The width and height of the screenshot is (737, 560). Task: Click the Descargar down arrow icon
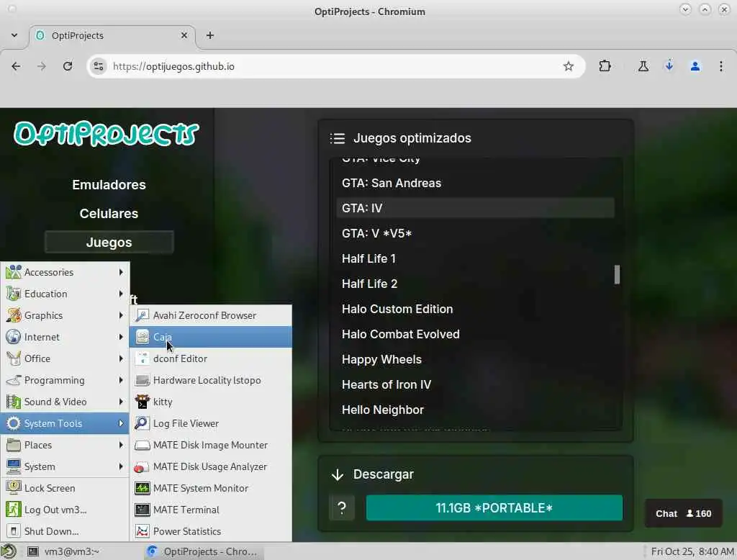coord(338,474)
